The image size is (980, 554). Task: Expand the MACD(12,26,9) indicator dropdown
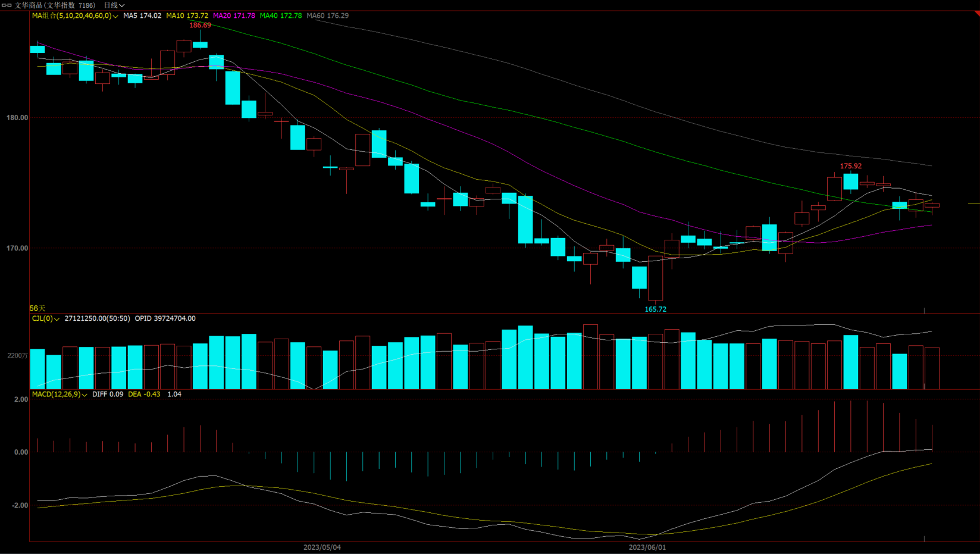[60, 395]
